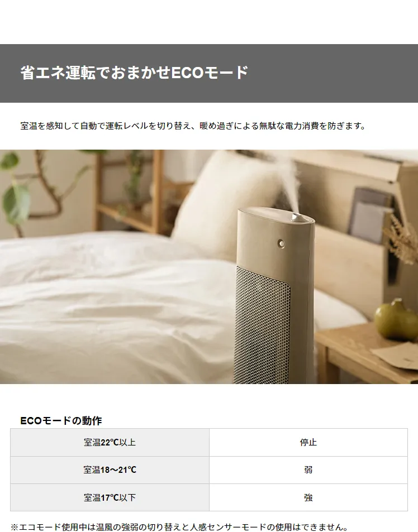Click the heater product photo

[x=209, y=267]
